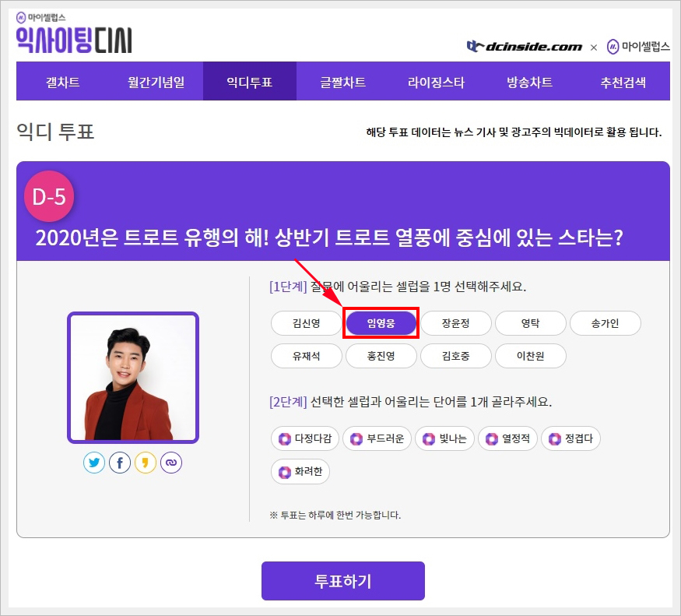Open the 익사이팅디시 logo homepage
This screenshot has width=681, height=616.
74,40
